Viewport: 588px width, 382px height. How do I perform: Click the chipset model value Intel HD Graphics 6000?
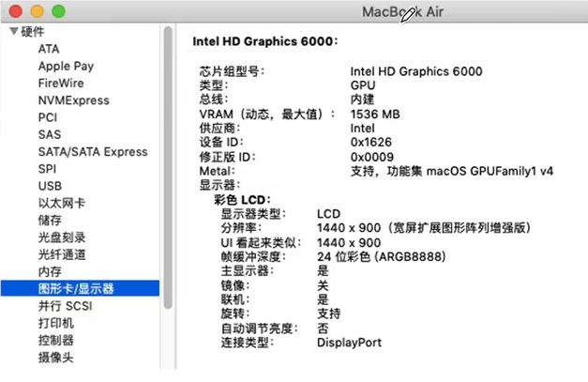click(x=416, y=71)
